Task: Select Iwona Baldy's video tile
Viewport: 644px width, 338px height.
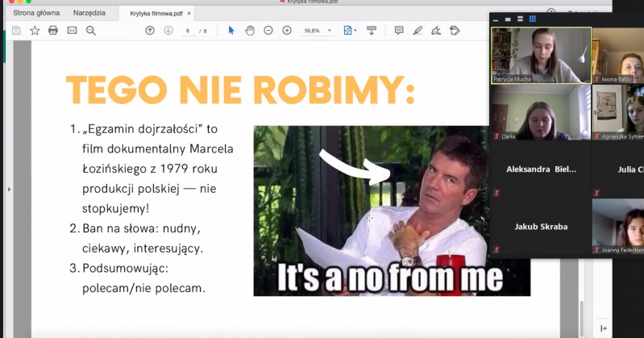Action: point(618,56)
